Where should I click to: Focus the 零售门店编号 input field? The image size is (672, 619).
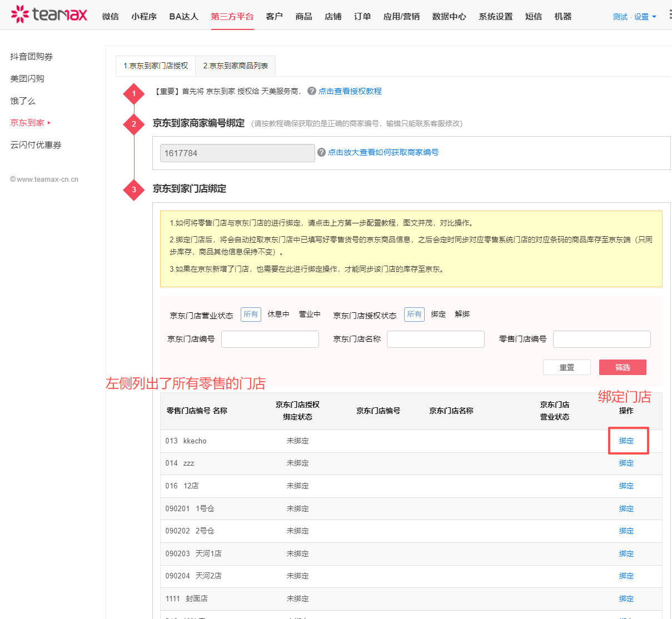pyautogui.click(x=602, y=339)
